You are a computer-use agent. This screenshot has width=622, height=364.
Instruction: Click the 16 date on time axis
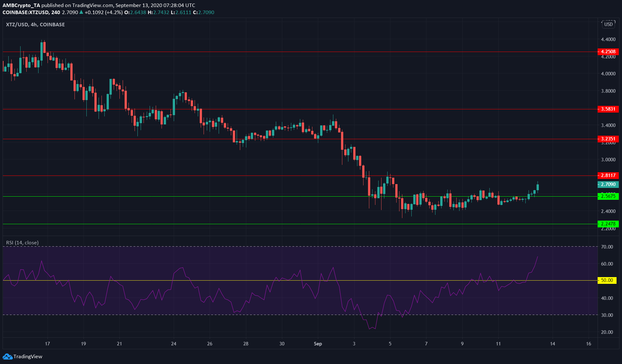[588, 344]
